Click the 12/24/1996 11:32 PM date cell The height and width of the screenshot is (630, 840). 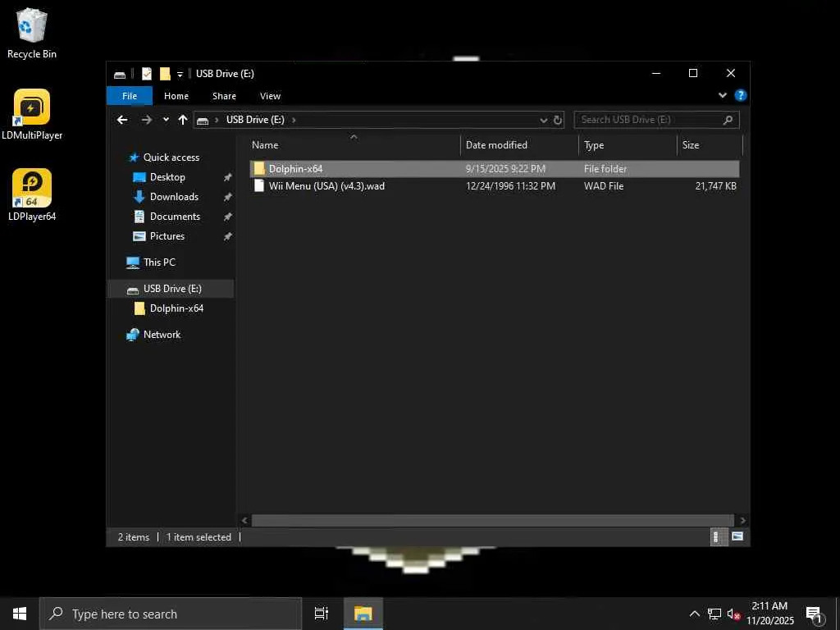coord(510,186)
